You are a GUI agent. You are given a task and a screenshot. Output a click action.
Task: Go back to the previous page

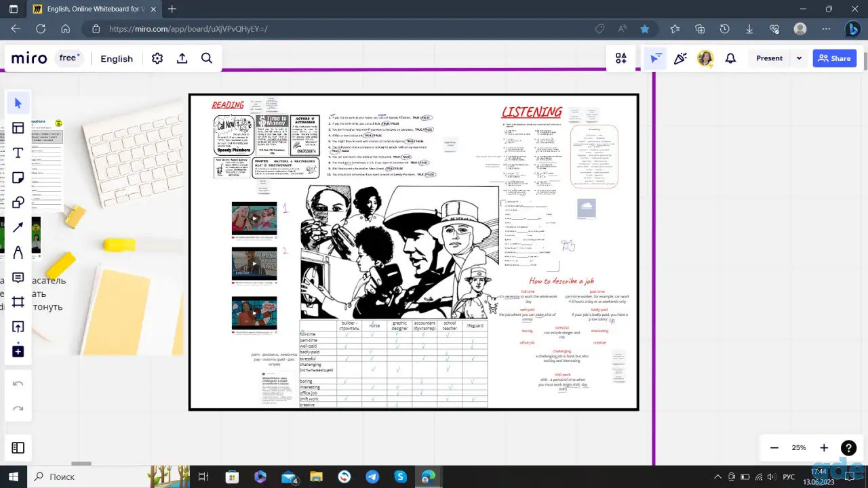click(x=16, y=29)
